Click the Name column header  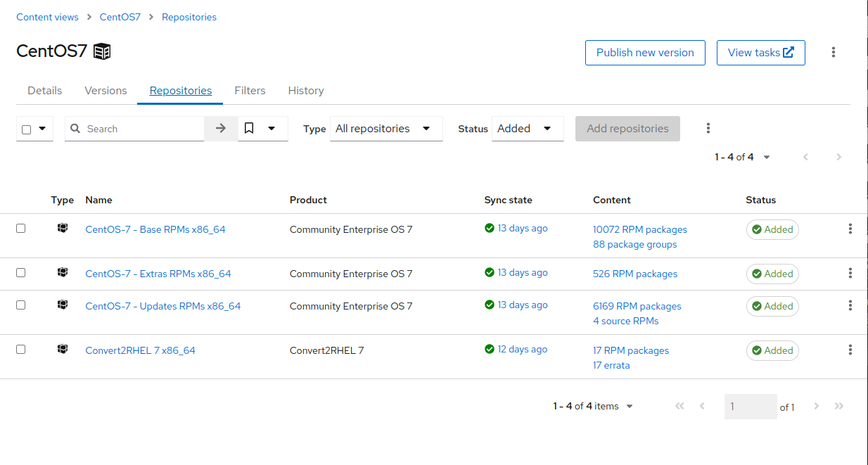(98, 200)
